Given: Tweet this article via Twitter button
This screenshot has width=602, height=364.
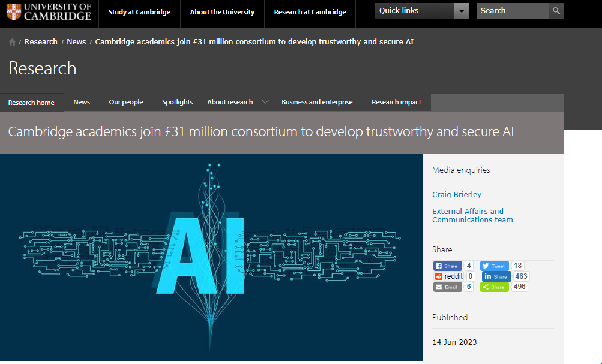Looking at the screenshot, I should (x=495, y=266).
